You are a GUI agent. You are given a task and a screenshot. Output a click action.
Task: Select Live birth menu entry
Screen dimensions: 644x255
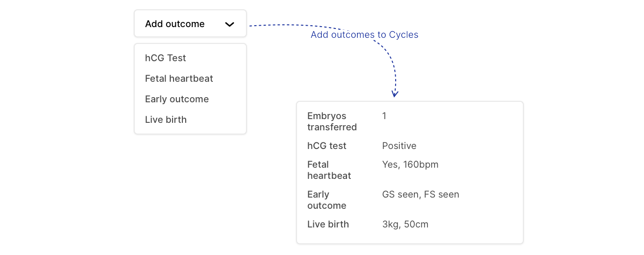point(166,120)
